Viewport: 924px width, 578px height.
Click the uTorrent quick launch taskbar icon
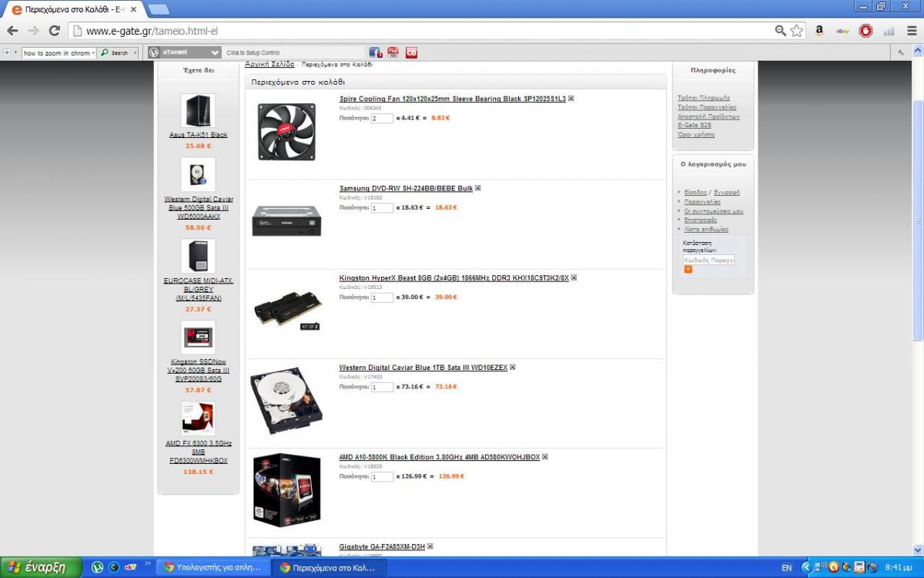98,567
